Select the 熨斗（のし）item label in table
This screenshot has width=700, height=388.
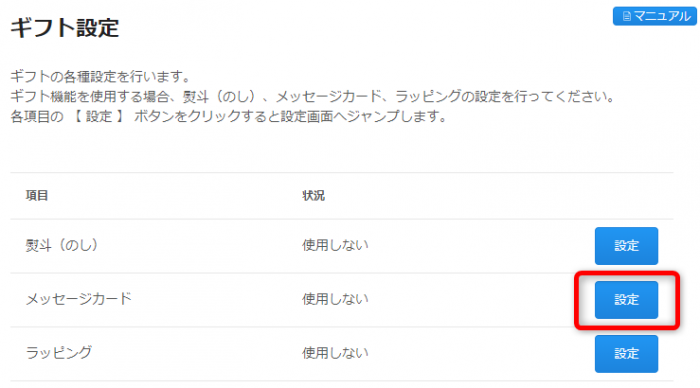[62, 245]
